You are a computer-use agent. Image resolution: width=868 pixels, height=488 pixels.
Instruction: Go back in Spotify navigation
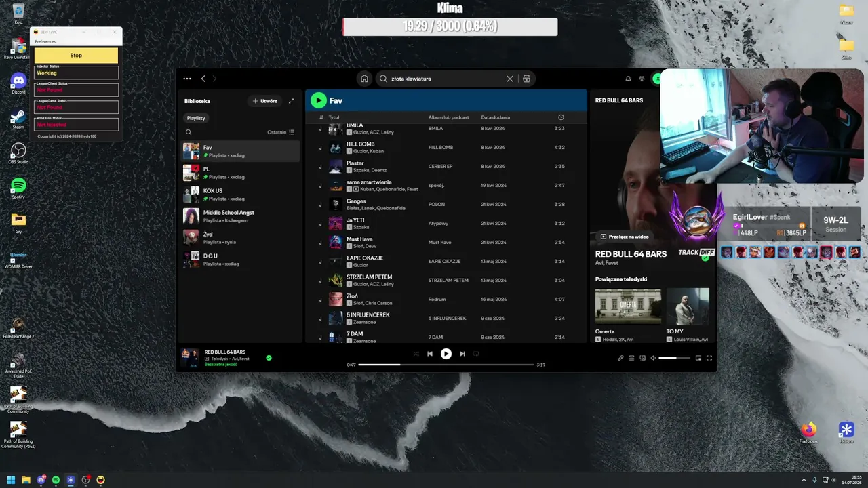(203, 79)
